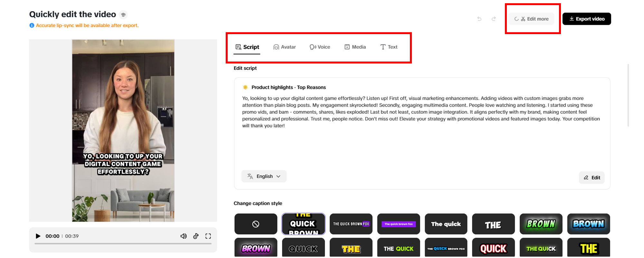Select the small caption style with blue QUICK
The image size is (644, 258).
click(x=446, y=247)
